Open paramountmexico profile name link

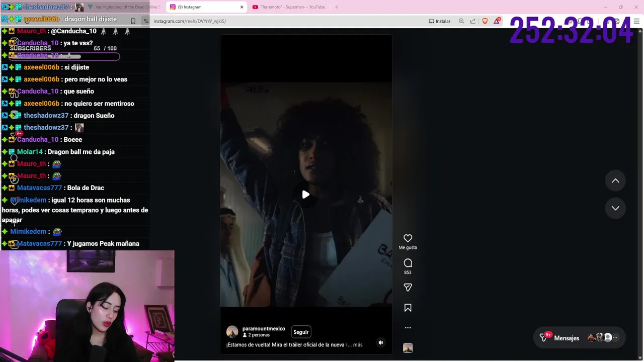point(264,328)
